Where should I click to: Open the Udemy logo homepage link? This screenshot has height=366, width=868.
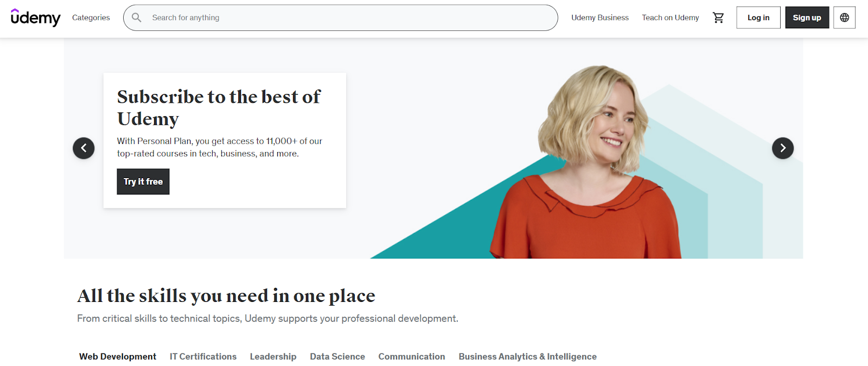(36, 17)
